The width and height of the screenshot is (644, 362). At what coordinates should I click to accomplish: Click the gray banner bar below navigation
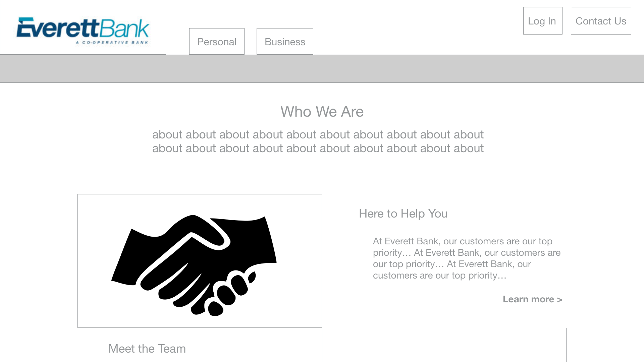click(322, 69)
